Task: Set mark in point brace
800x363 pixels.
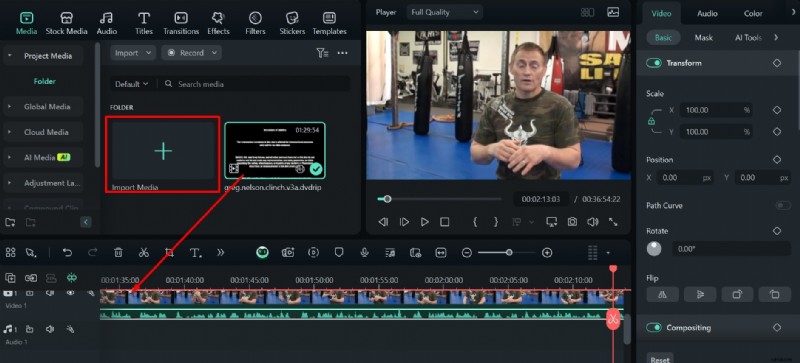Action: 475,222
